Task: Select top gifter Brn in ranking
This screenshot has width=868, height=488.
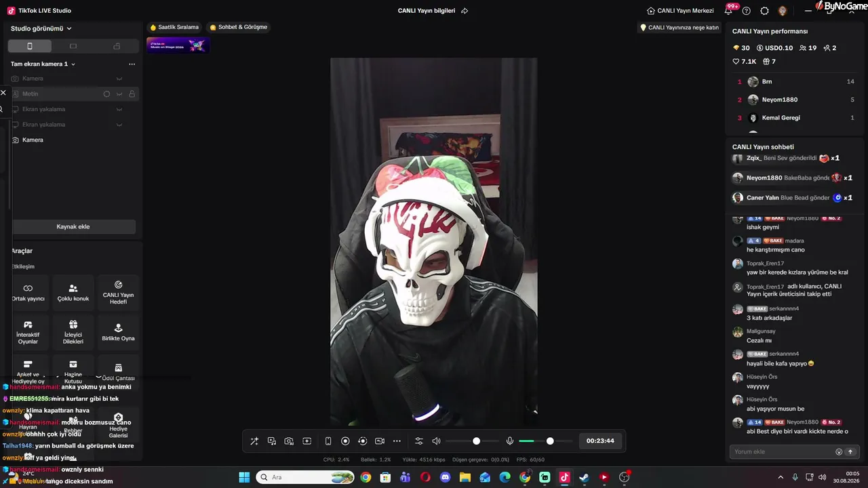Action: click(x=795, y=81)
